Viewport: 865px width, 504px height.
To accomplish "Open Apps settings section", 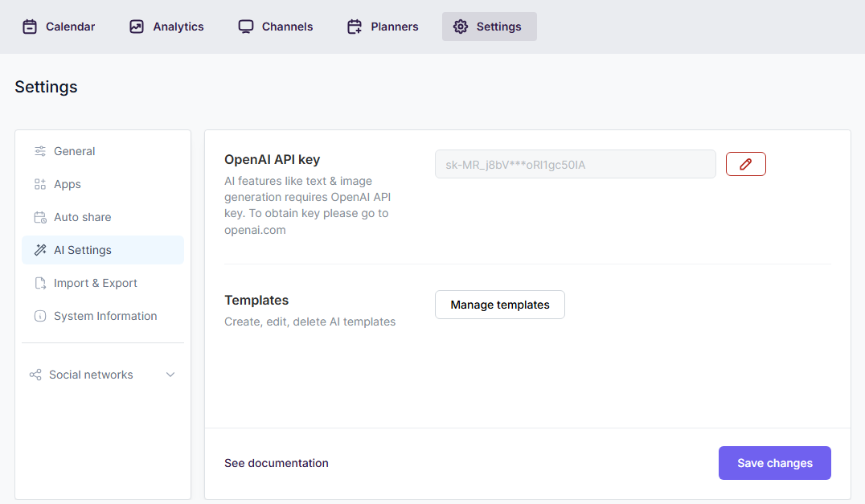I will click(103, 184).
